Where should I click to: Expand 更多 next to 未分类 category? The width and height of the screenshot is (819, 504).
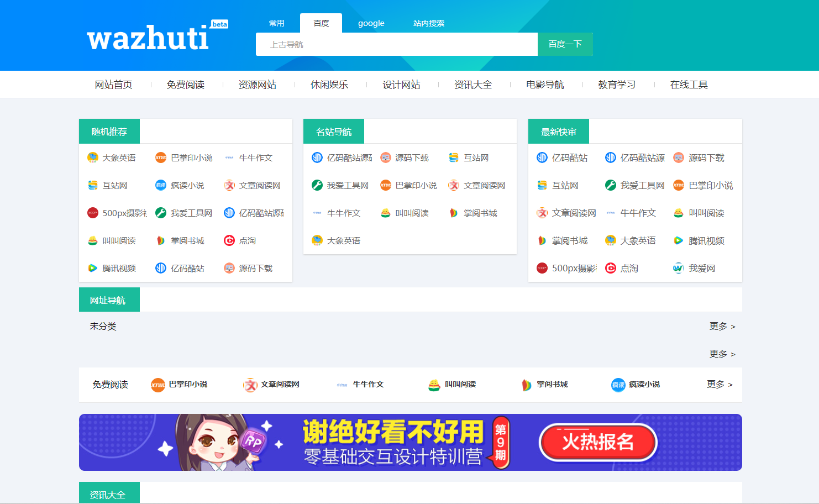point(721,327)
